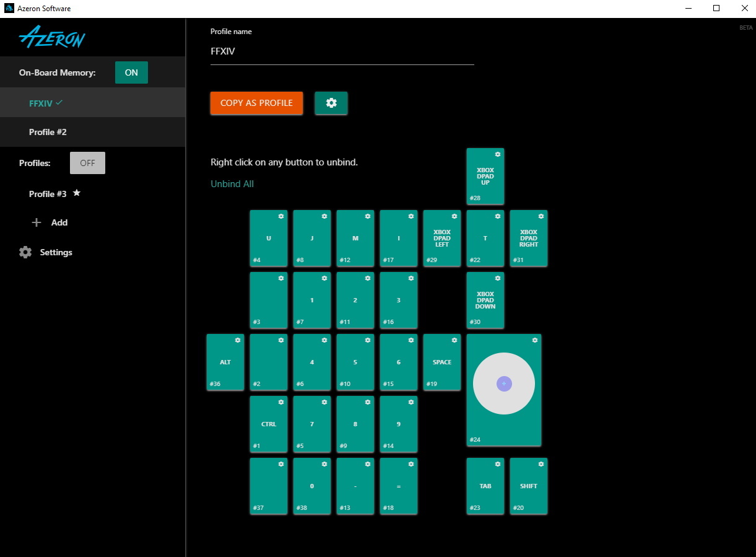Viewport: 756px width, 557px height.
Task: Open profile settings gear next to Copy As Profile
Action: coord(331,103)
